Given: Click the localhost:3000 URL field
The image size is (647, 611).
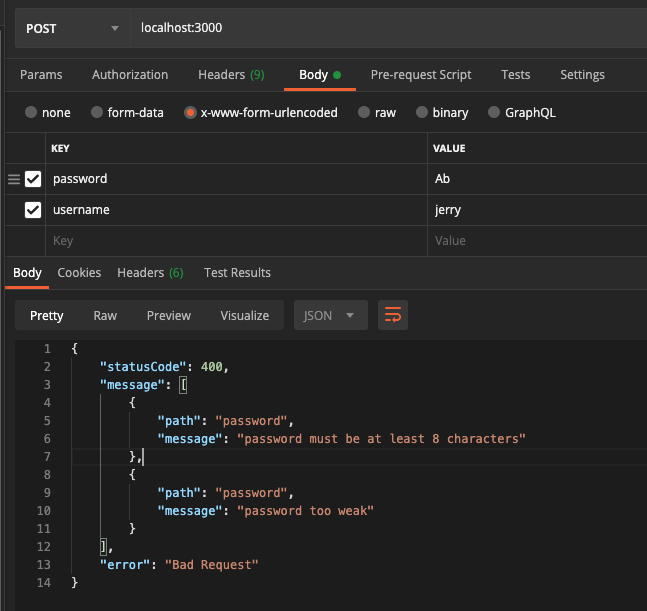Looking at the screenshot, I should click(x=380, y=28).
